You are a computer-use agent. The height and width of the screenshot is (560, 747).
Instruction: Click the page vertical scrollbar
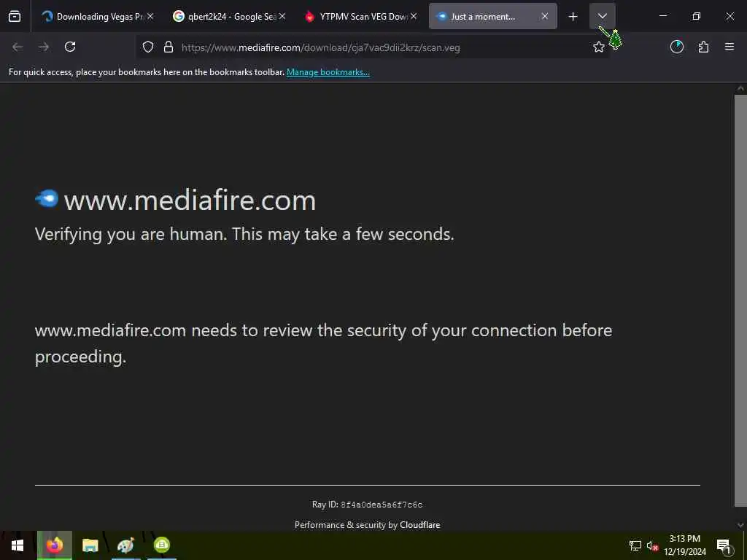click(740, 301)
